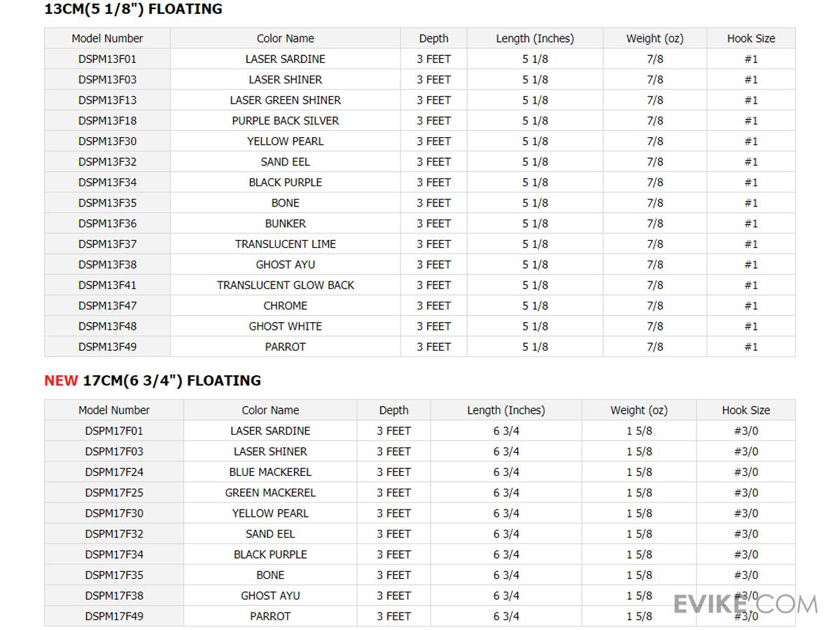Image resolution: width=840 pixels, height=630 pixels.
Task: Click the red NEW label
Action: 61,381
